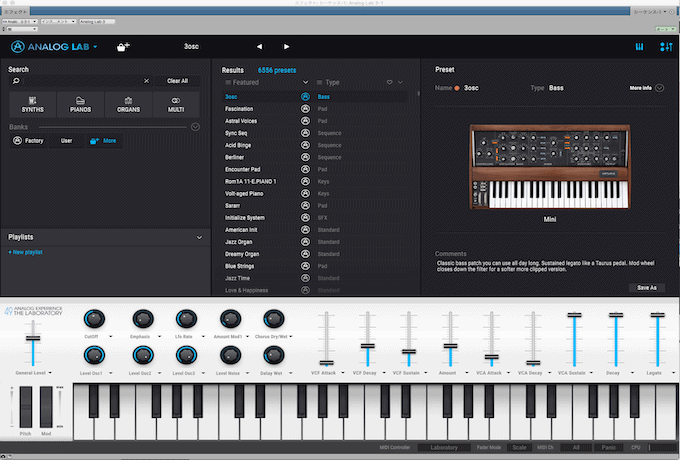Go to previous preset arrow

click(259, 46)
